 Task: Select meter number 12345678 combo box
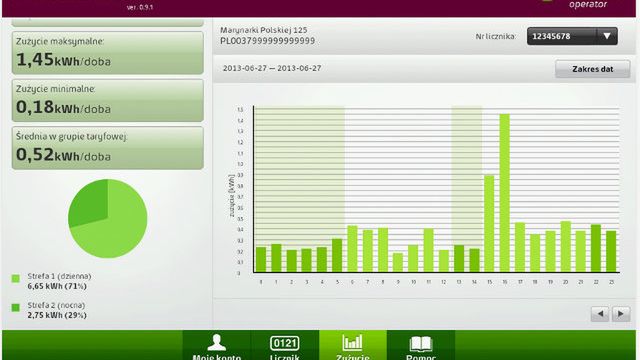pyautogui.click(x=572, y=36)
